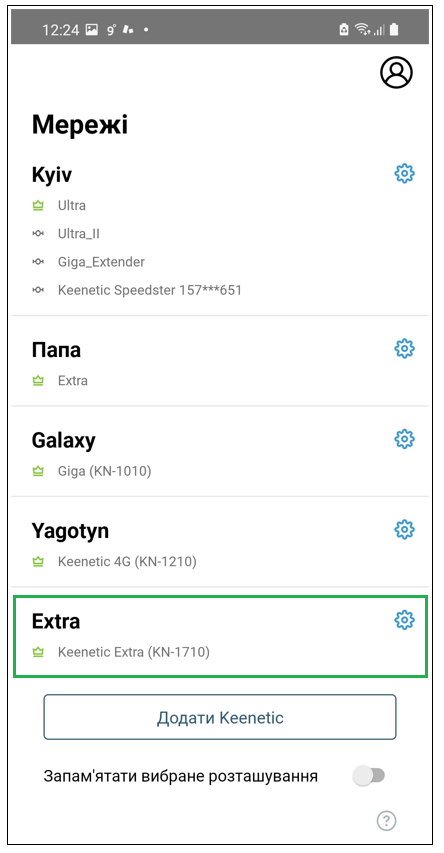Image resolution: width=444 pixels, height=853 pixels.
Task: Open the Giga (KN-1010) router entry
Action: pos(104,471)
